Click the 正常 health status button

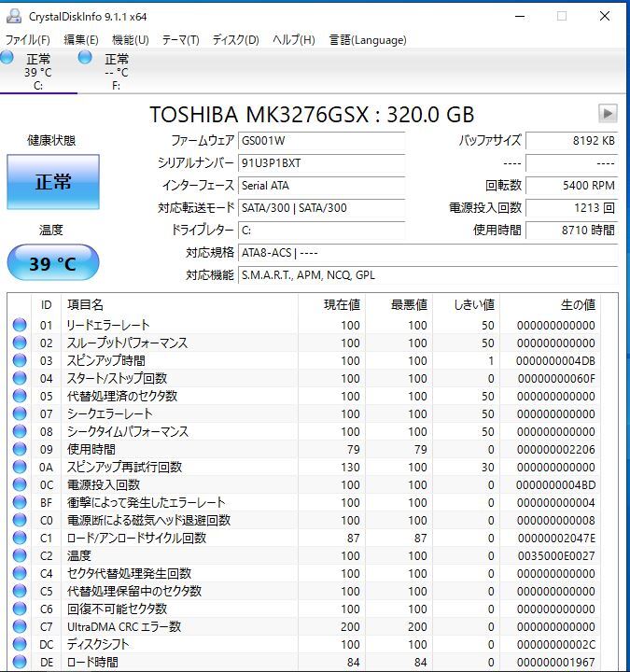[x=53, y=182]
